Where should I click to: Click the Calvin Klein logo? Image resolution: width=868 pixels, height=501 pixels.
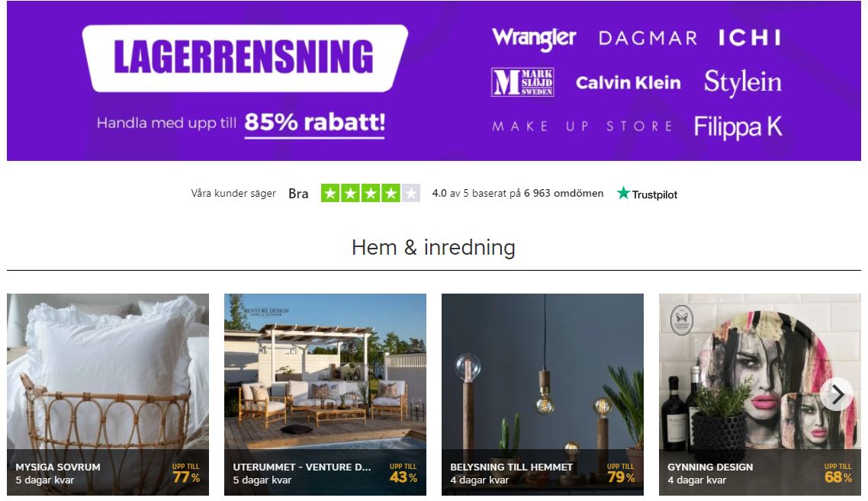628,82
